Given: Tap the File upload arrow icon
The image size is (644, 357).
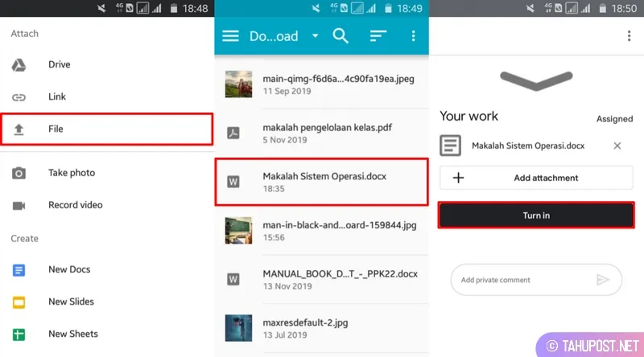Looking at the screenshot, I should [19, 129].
